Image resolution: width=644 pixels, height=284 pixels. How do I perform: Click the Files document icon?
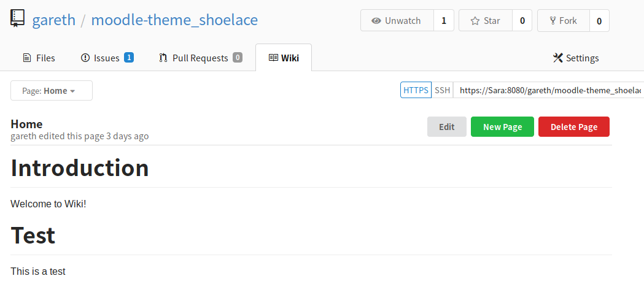pyautogui.click(x=26, y=58)
